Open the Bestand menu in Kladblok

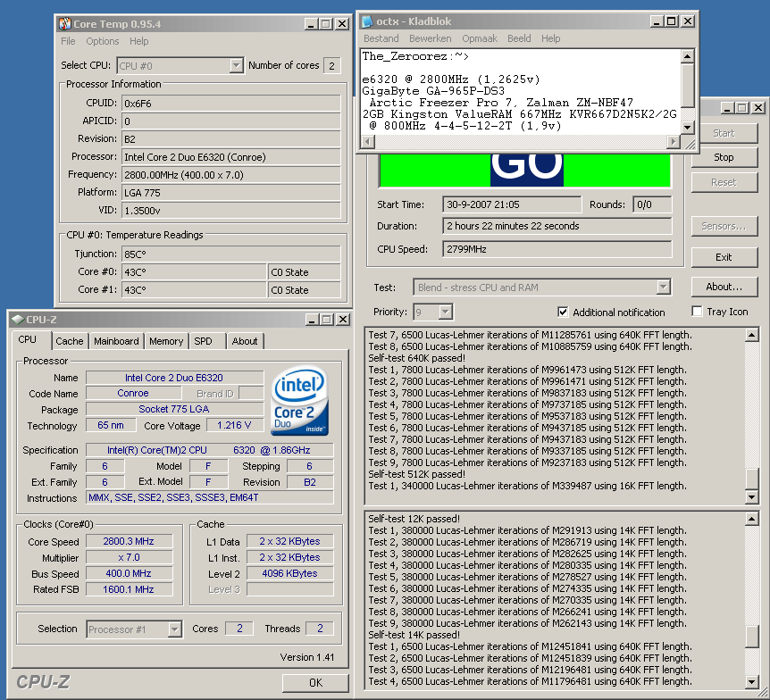(x=381, y=38)
